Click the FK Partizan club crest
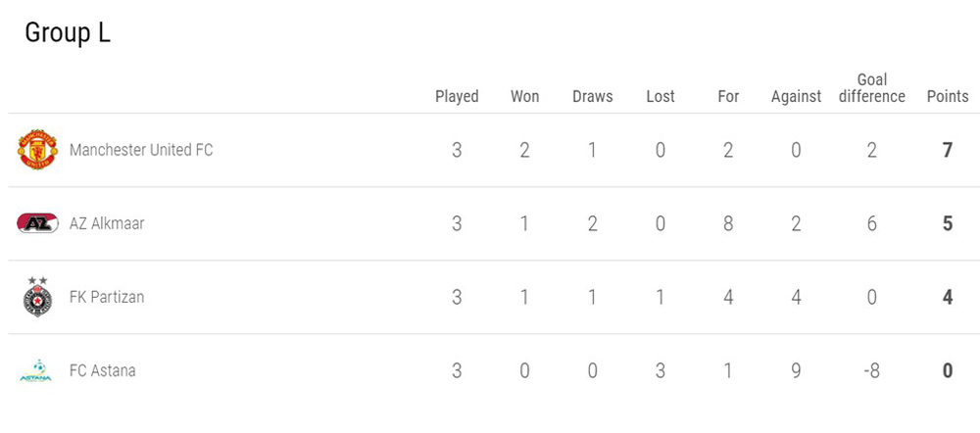Image resolution: width=980 pixels, height=433 pixels. 38,297
